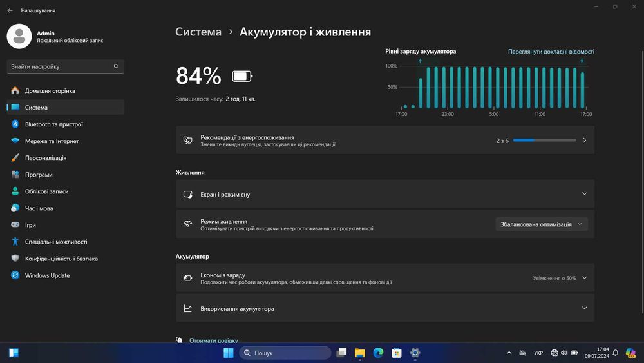Click Система in the breadcrumb
644x363 pixels.
198,32
